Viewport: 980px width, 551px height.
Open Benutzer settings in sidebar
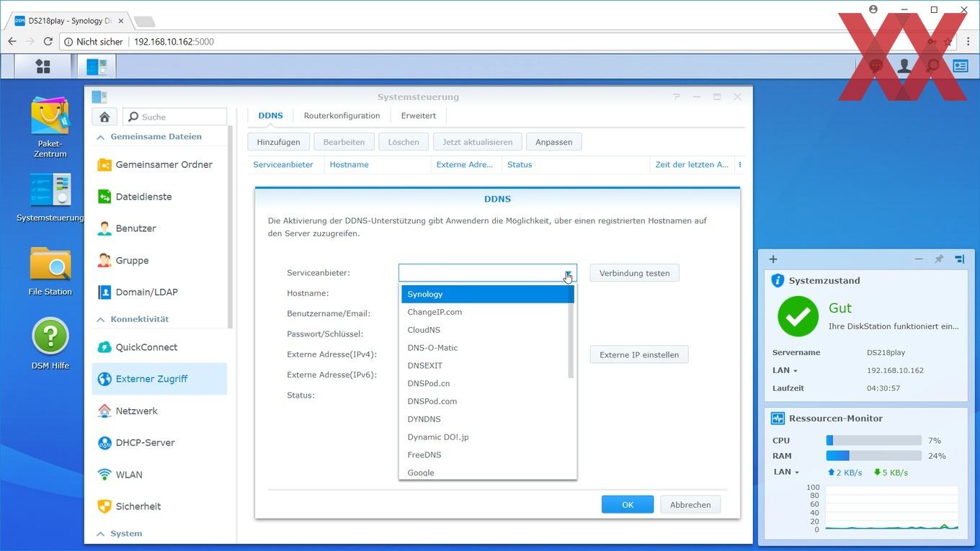pyautogui.click(x=159, y=228)
